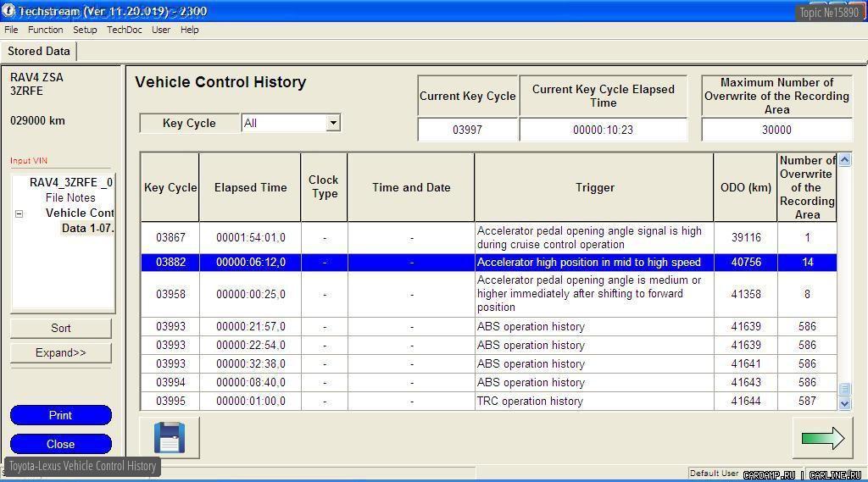Screen dimensions: 868x482
Task: Switch to the Stored Data tab
Action: point(39,52)
